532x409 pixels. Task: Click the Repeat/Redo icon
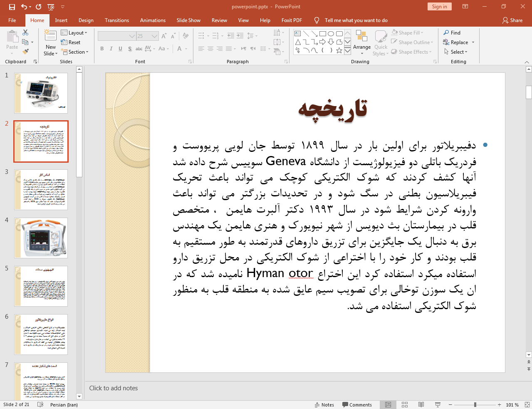tap(39, 7)
